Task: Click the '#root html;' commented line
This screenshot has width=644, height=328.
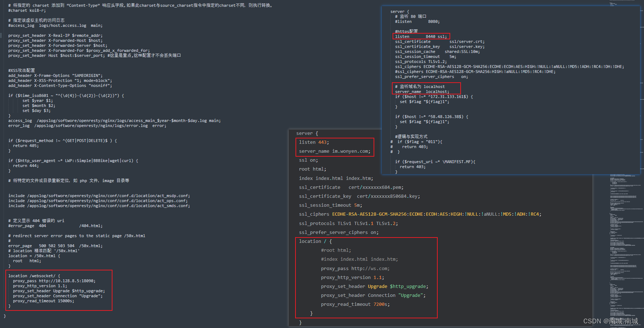Action: click(x=336, y=250)
